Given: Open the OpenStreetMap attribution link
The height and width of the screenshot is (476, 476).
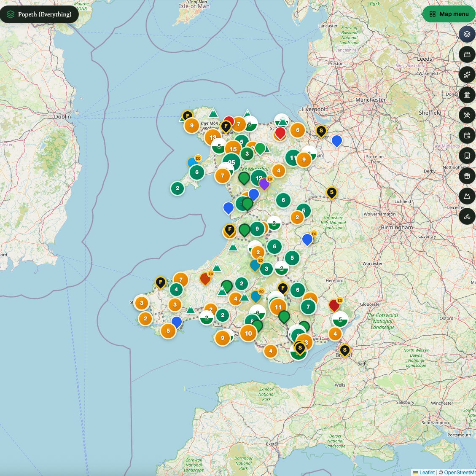Looking at the screenshot, I should [460, 472].
